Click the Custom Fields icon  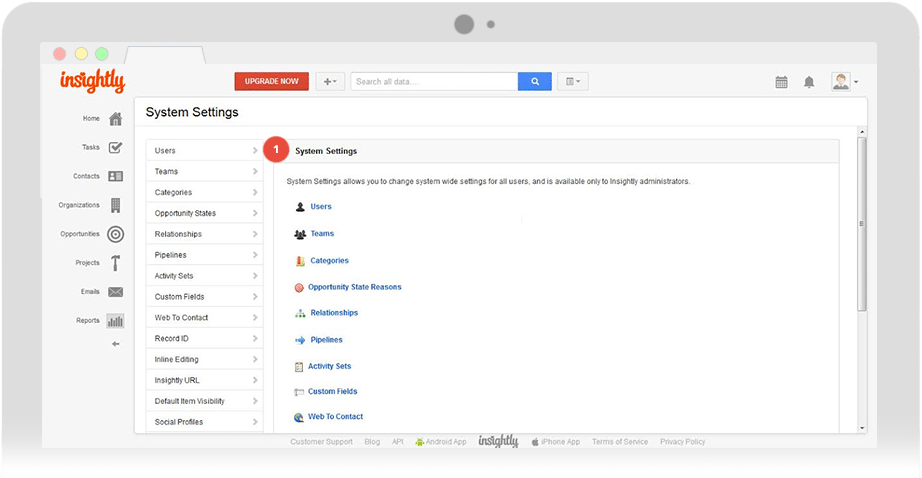tap(299, 392)
